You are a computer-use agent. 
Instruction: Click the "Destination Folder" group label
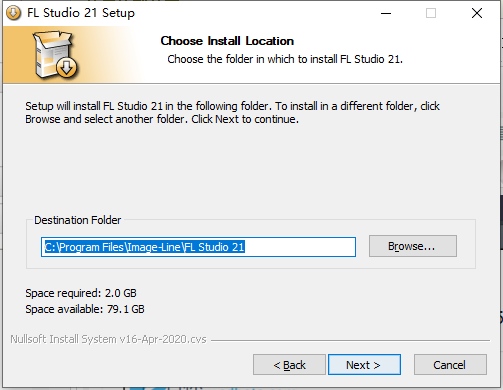77,220
